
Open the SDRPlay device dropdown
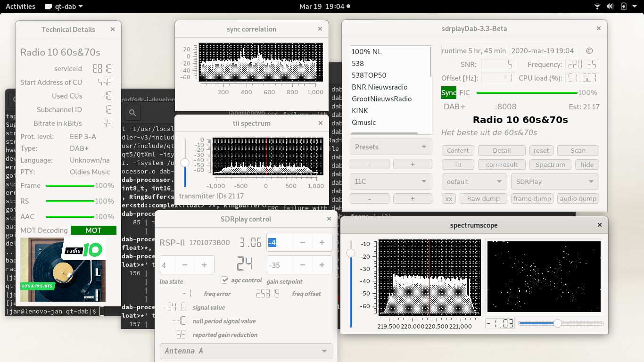[x=555, y=181]
